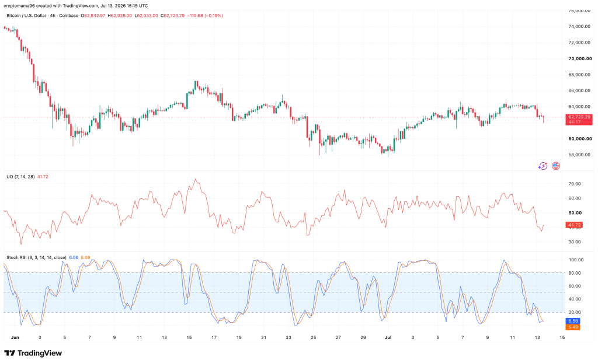Screen dimensions: 598x364
Task: Select the Stoch RSI (3, 3, 14, 14, close) legend
Action: tap(36, 258)
